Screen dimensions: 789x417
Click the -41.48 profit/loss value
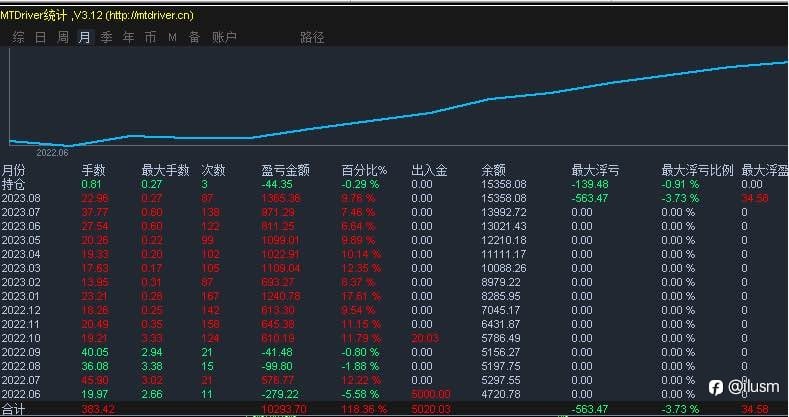[277, 352]
